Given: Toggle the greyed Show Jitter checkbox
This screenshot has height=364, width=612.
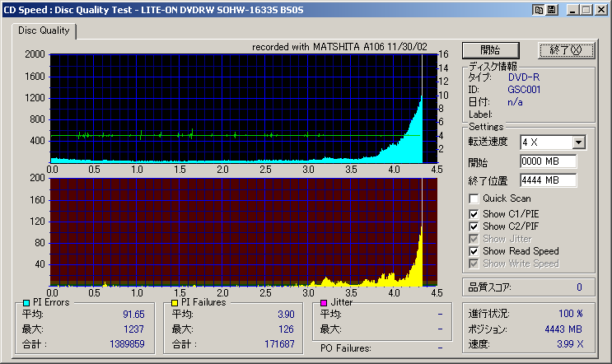Looking at the screenshot, I should 474,239.
